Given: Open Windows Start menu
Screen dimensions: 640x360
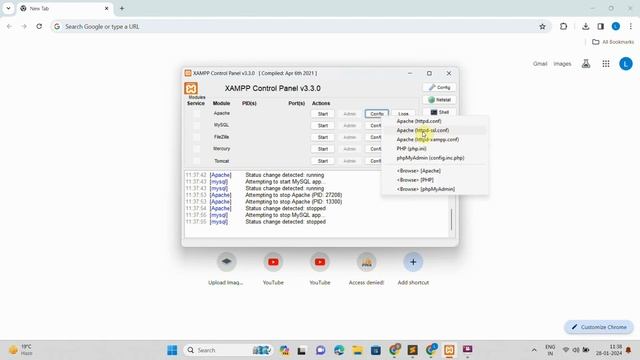Looking at the screenshot, I should pos(172,350).
